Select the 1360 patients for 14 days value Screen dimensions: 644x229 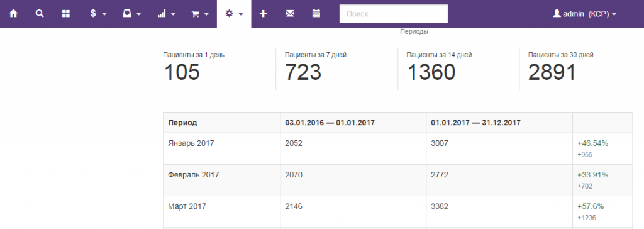(x=431, y=72)
